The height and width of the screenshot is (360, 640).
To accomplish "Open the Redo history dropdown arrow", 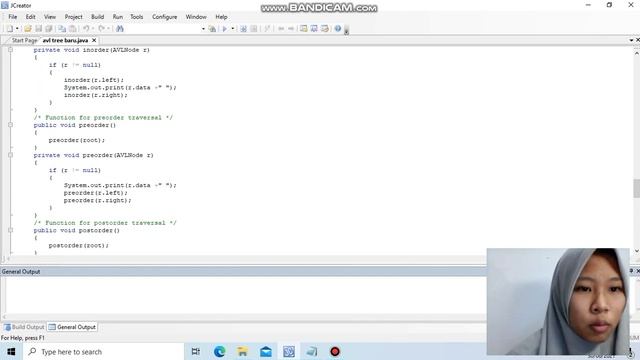I will pos(109,29).
